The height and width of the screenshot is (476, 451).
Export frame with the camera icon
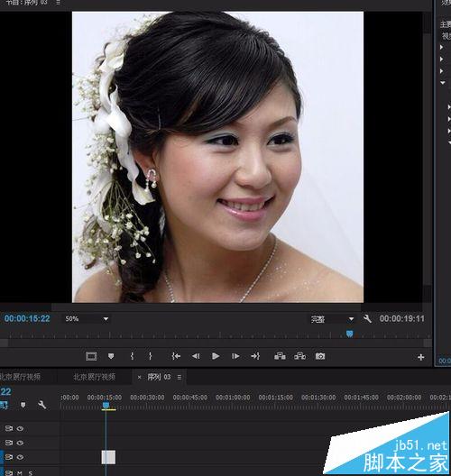[320, 356]
